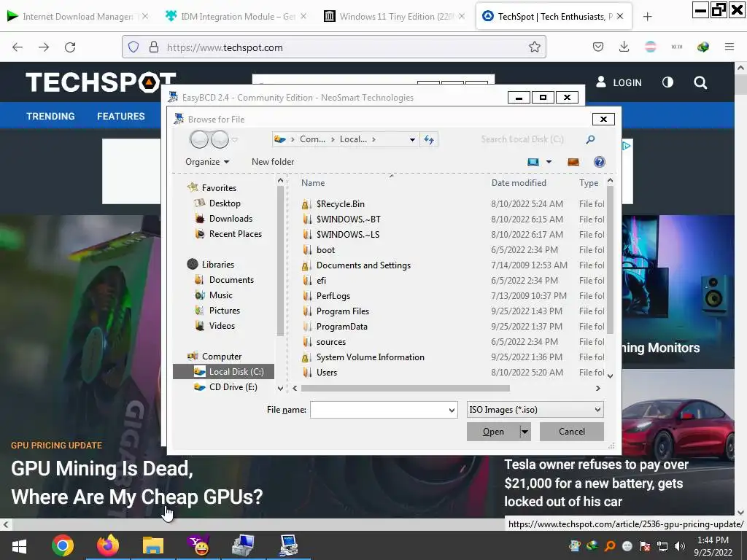Open the File name combo dropdown
Screen dimensions: 747x560
tap(452, 410)
